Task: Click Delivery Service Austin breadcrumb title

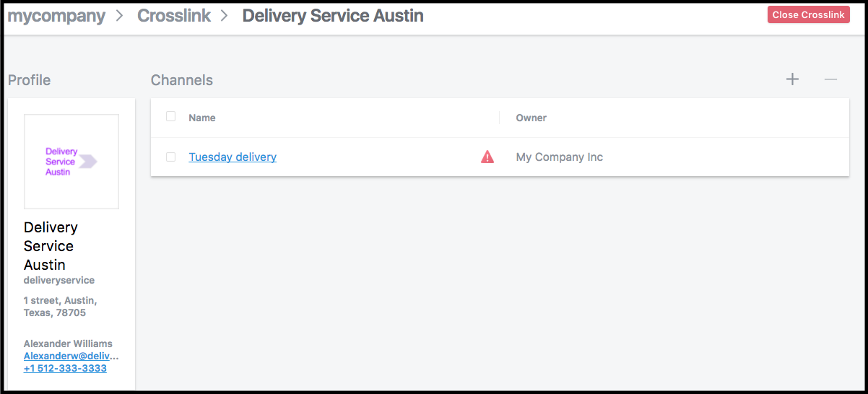Action: pos(333,16)
